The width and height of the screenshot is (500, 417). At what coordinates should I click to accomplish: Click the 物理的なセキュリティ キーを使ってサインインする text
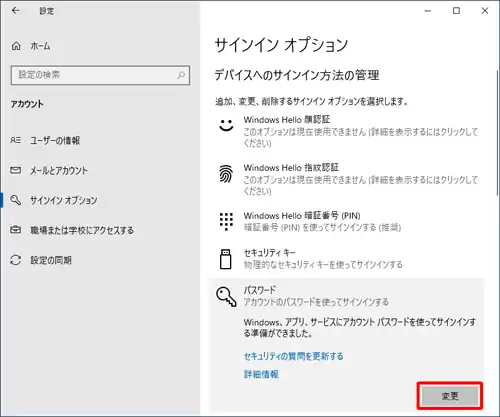323,265
